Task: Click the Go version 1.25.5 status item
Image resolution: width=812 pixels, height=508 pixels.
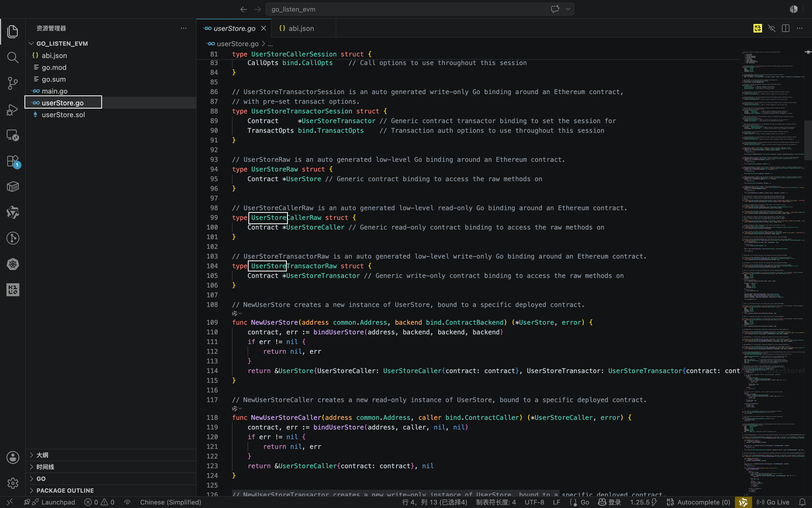Action: click(643, 502)
